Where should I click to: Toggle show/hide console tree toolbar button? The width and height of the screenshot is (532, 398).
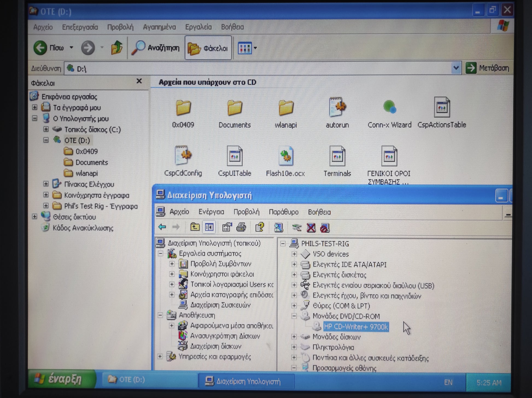coord(209,227)
